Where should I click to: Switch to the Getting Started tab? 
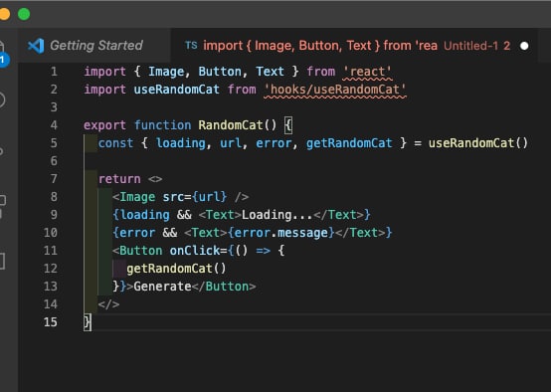click(94, 46)
